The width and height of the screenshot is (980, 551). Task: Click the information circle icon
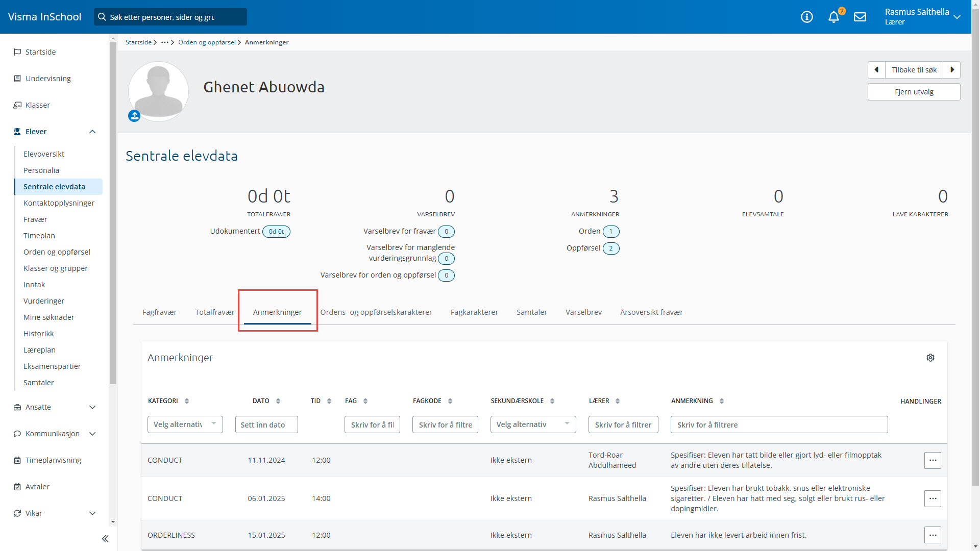click(x=806, y=17)
